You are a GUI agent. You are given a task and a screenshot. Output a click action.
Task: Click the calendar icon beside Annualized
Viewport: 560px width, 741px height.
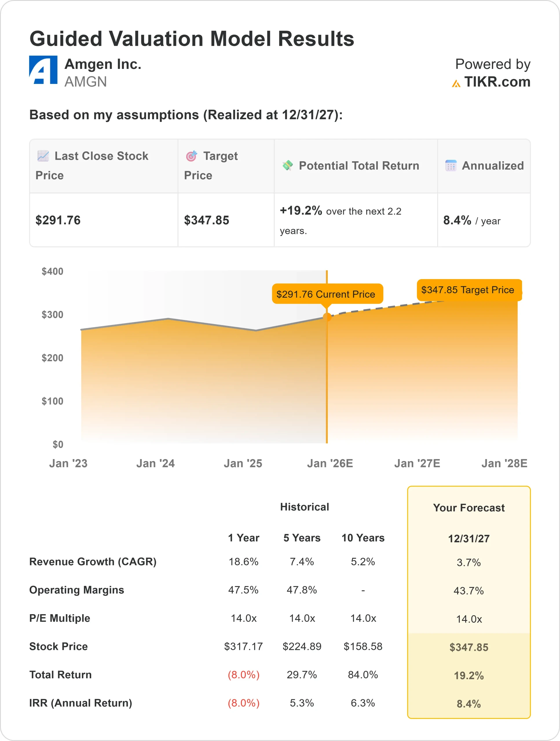pos(451,166)
